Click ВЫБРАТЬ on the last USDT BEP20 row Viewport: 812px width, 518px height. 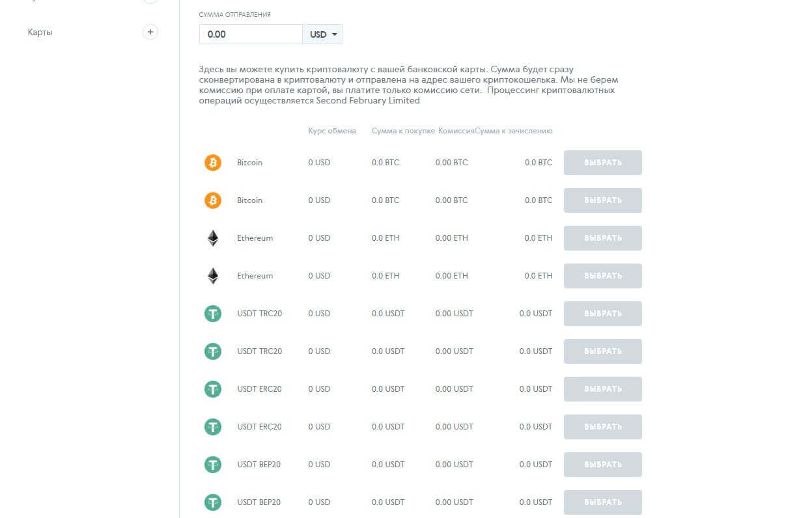click(602, 502)
